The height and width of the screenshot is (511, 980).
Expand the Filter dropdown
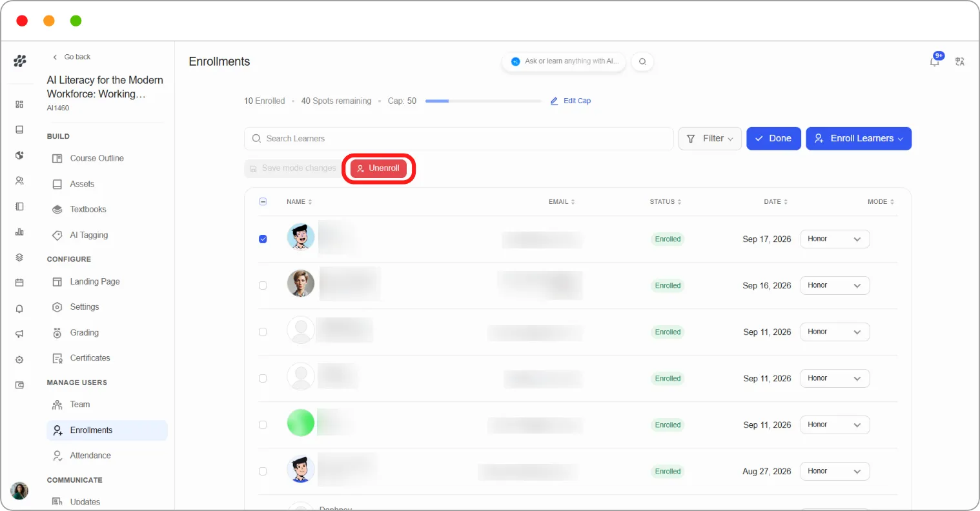click(709, 139)
